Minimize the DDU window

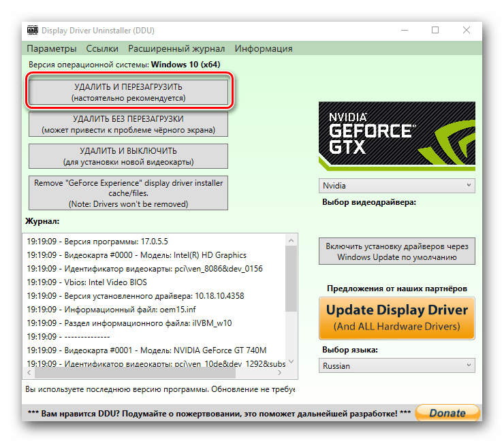pyautogui.click(x=405, y=30)
